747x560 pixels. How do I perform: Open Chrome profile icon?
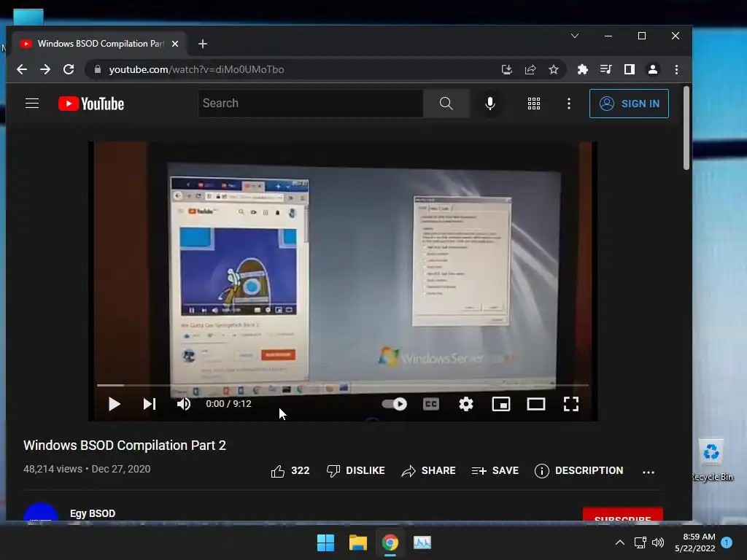click(x=653, y=69)
